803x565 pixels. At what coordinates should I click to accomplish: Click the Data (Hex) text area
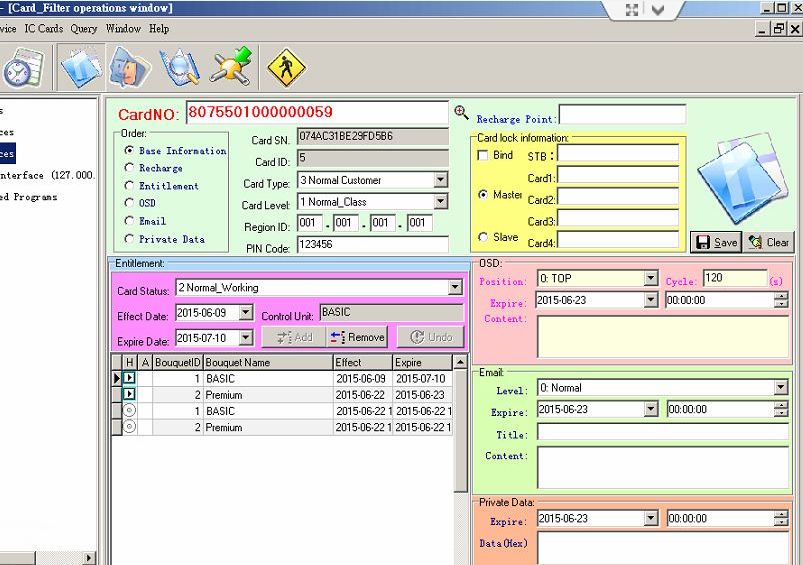click(x=663, y=548)
